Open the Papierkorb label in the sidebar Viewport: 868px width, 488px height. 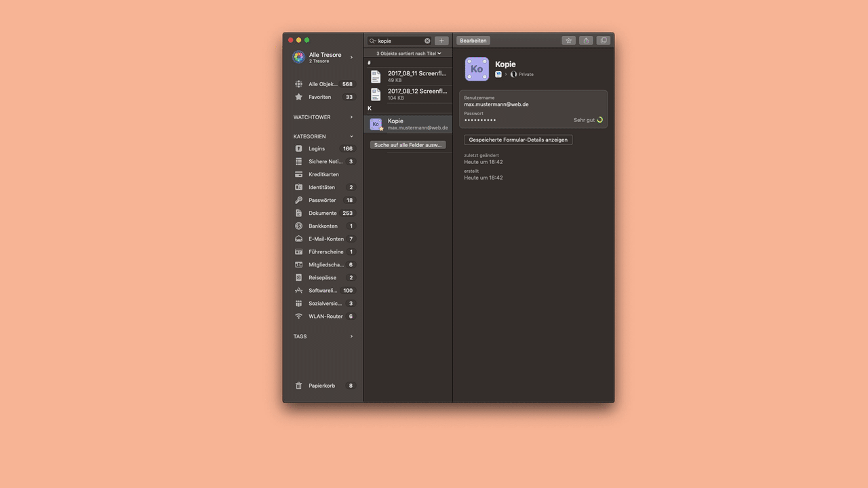(x=322, y=386)
